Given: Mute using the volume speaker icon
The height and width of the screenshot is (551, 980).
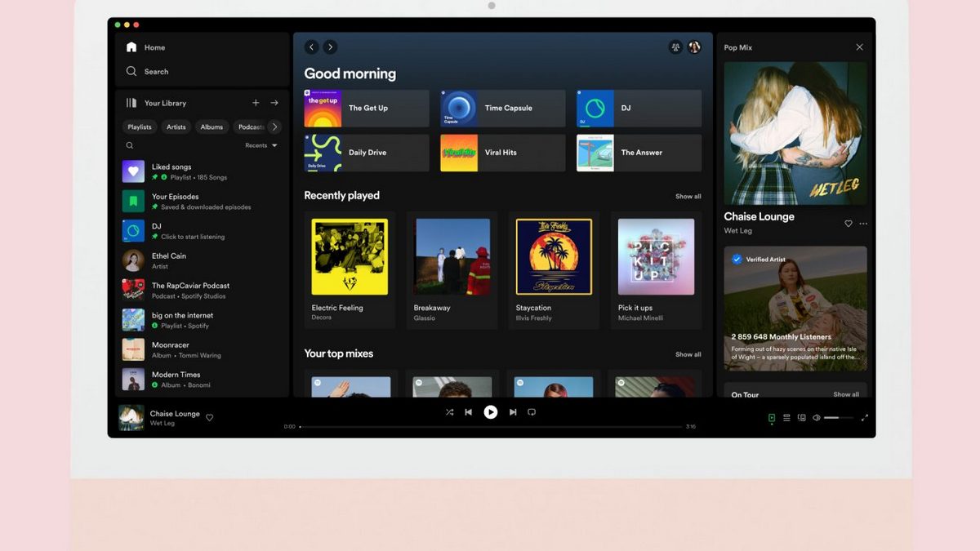Looking at the screenshot, I should (816, 418).
